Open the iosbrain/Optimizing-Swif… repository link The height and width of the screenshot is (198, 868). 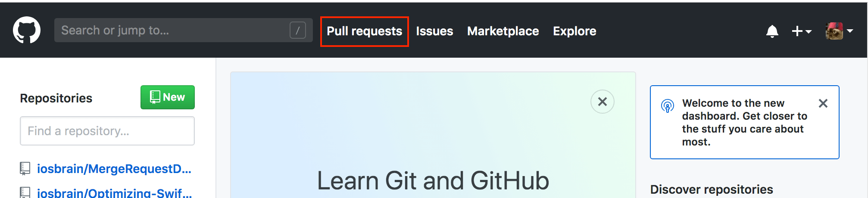point(114,192)
